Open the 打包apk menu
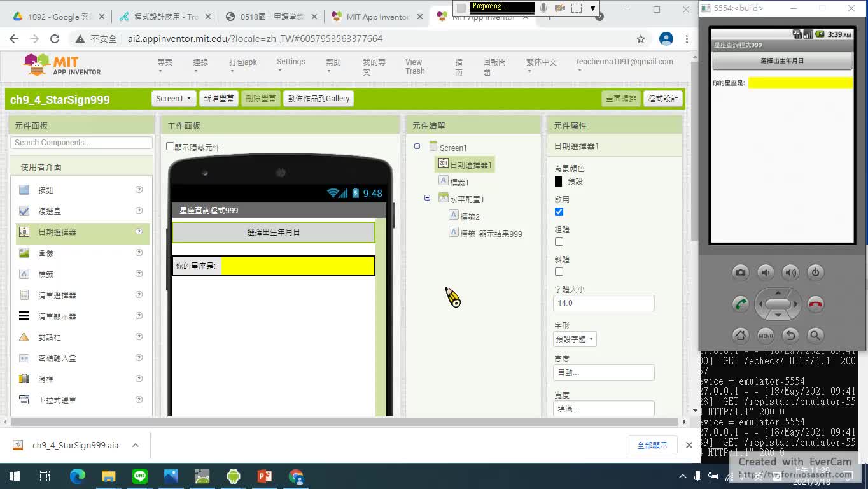868x489 pixels. tap(243, 66)
